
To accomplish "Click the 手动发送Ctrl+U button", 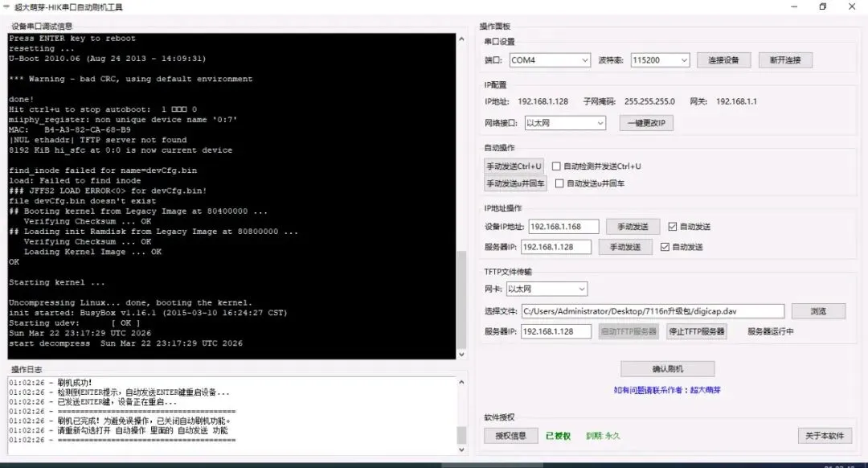I will (x=514, y=166).
